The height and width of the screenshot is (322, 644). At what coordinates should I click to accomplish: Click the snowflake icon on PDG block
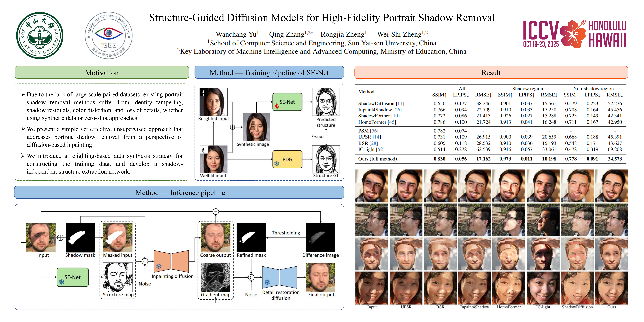[277, 164]
